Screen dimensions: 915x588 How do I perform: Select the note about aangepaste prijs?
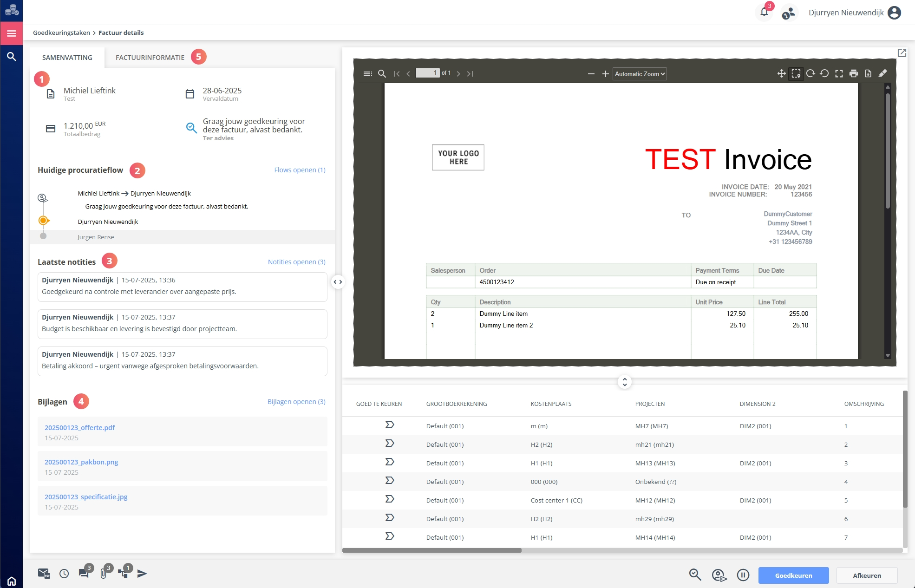click(182, 287)
